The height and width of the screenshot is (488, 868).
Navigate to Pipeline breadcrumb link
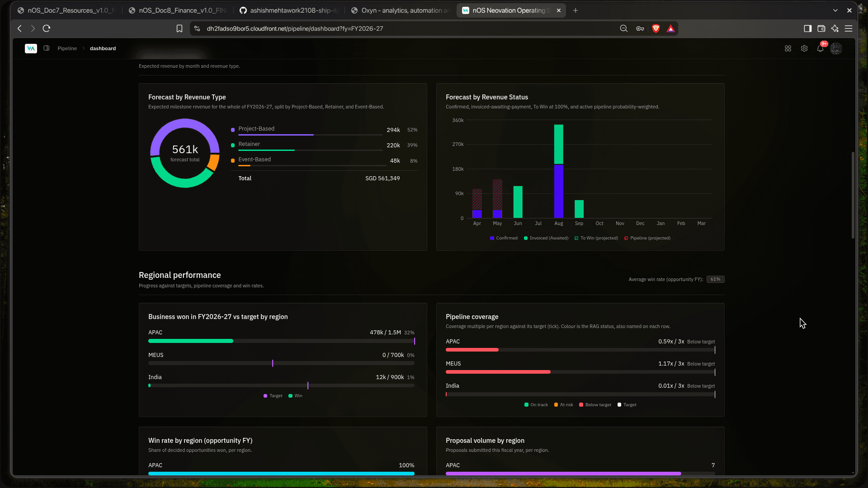[67, 48]
